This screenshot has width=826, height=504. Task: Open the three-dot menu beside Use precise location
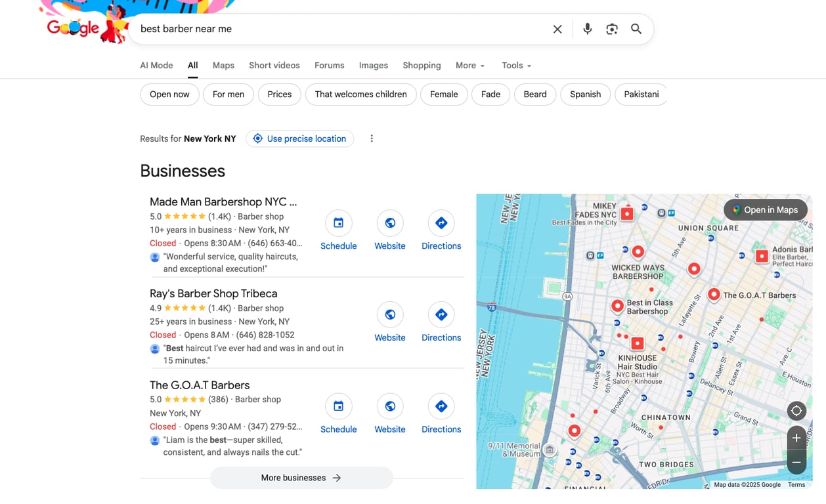[x=372, y=138]
